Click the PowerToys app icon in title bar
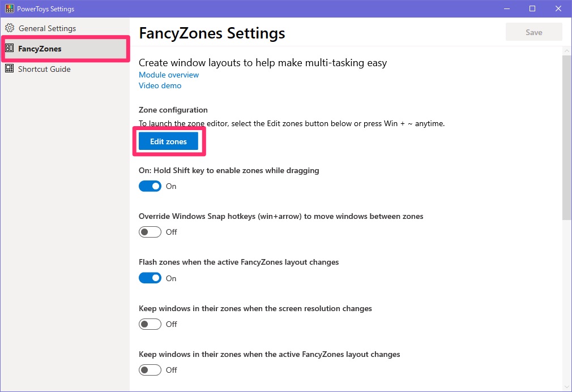The height and width of the screenshot is (392, 572). 10,8
